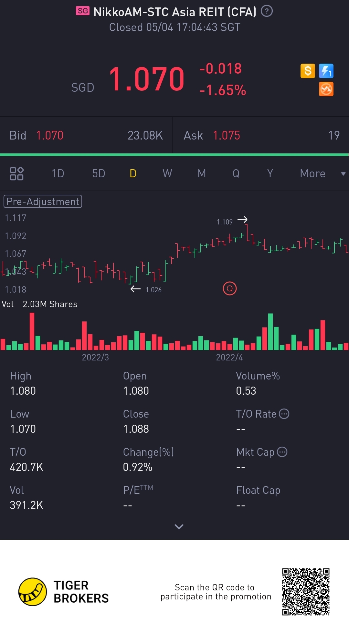Switch to 1D chart tab
The image size is (349, 644).
point(58,173)
